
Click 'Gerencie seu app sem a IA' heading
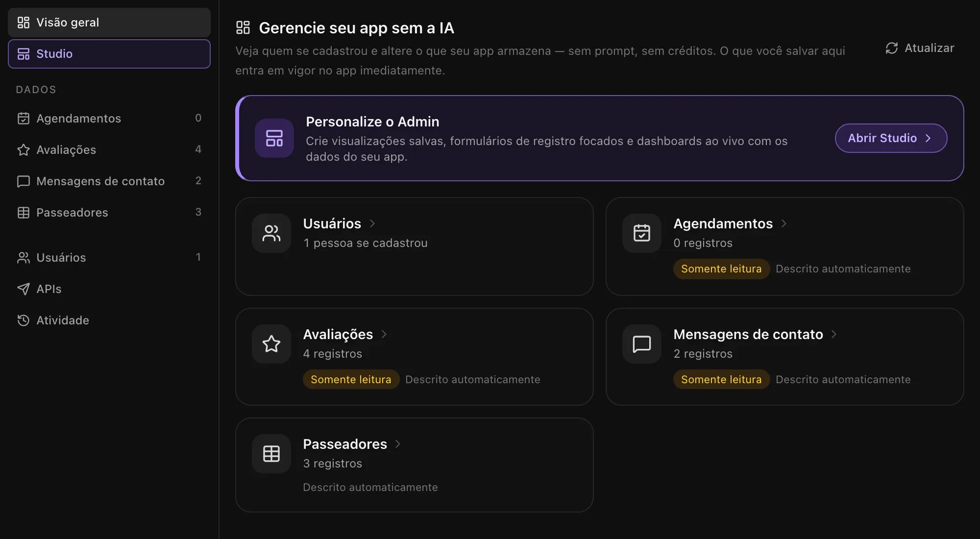tap(356, 28)
